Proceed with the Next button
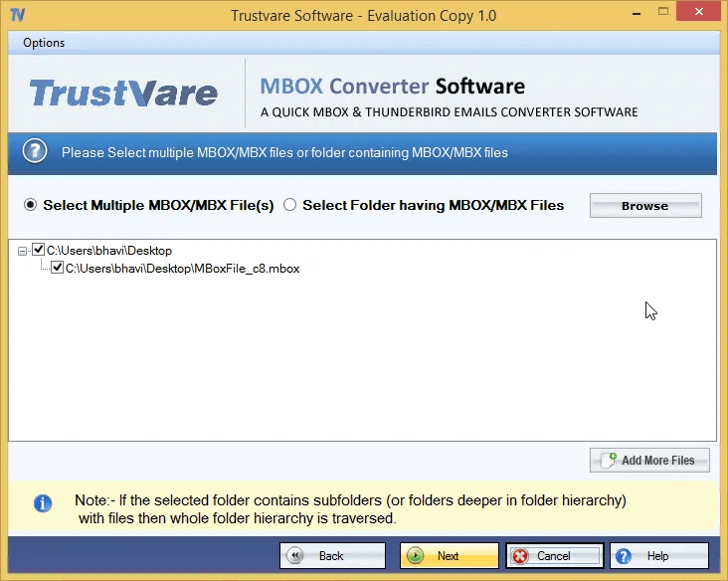 click(x=449, y=555)
